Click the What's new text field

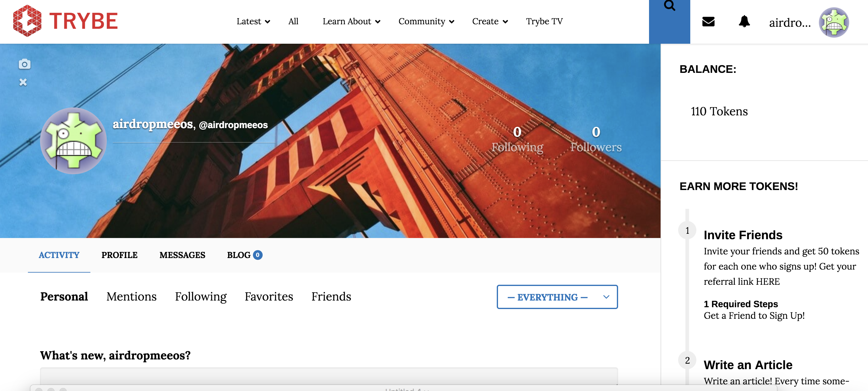pyautogui.click(x=328, y=375)
